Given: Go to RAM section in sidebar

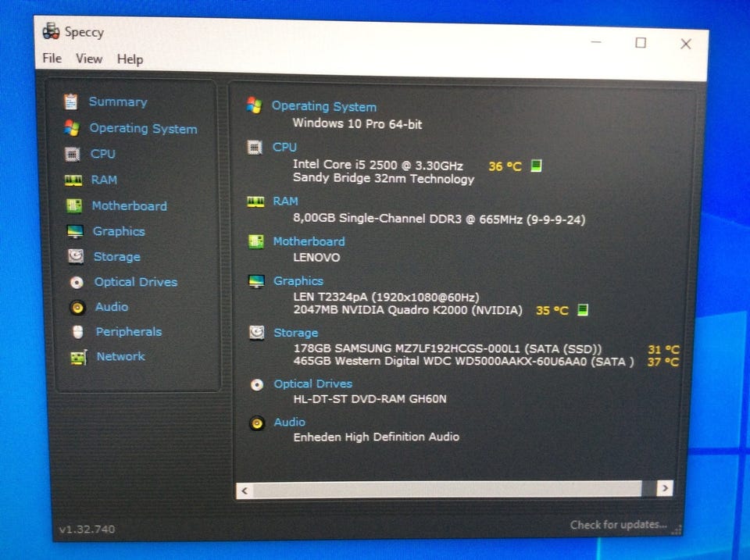Looking at the screenshot, I should (x=104, y=180).
